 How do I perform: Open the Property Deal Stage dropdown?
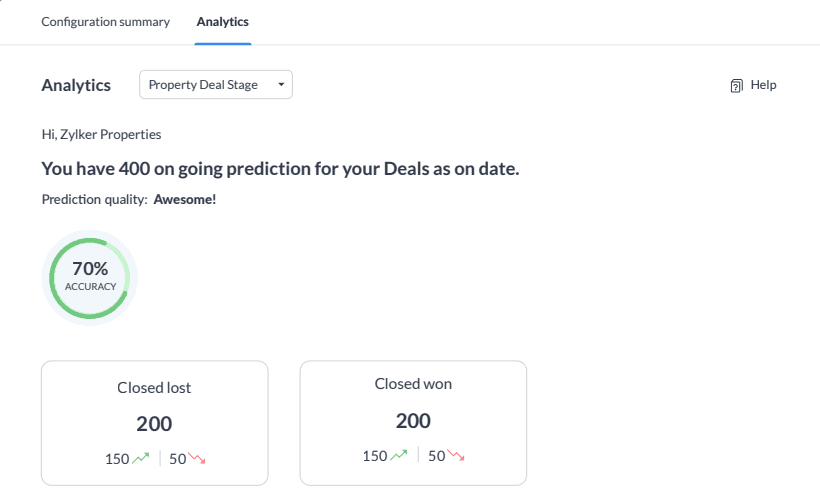tap(215, 85)
